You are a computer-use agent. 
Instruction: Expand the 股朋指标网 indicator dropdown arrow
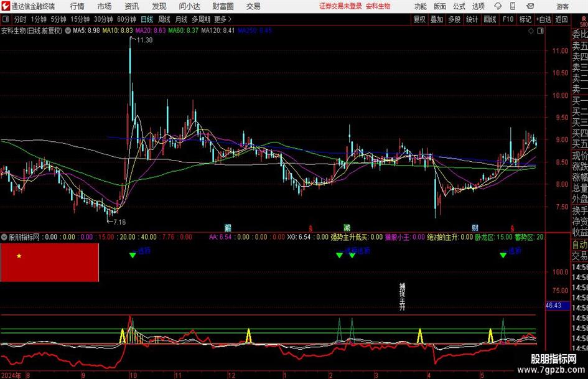(4, 237)
